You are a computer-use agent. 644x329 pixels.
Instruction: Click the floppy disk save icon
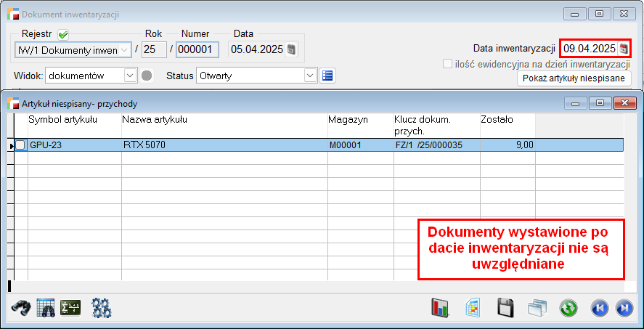506,307
